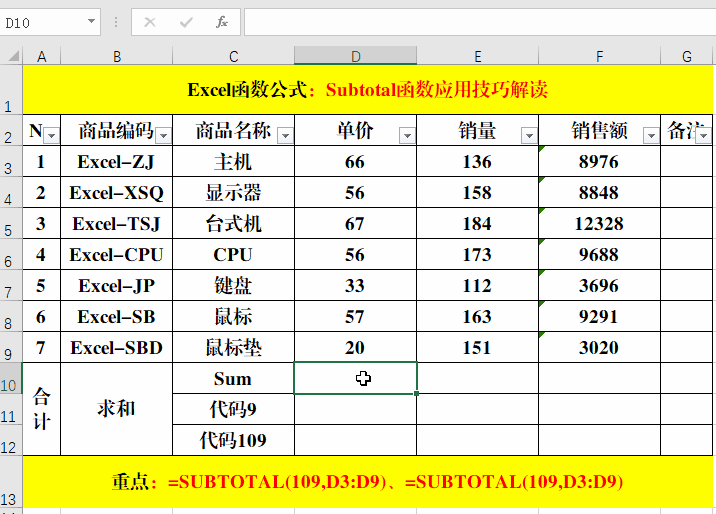Click sales volume cell '184'
The height and width of the screenshot is (514, 716).
[x=478, y=224]
